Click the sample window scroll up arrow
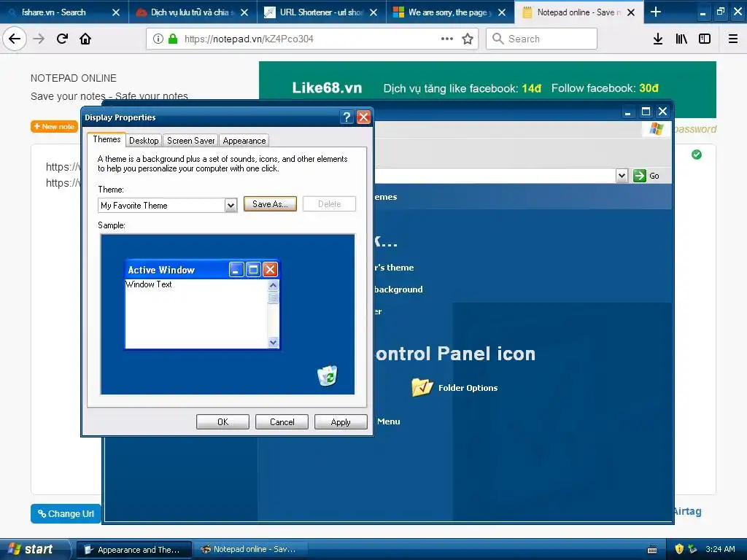This screenshot has width=747, height=560. coord(273,285)
